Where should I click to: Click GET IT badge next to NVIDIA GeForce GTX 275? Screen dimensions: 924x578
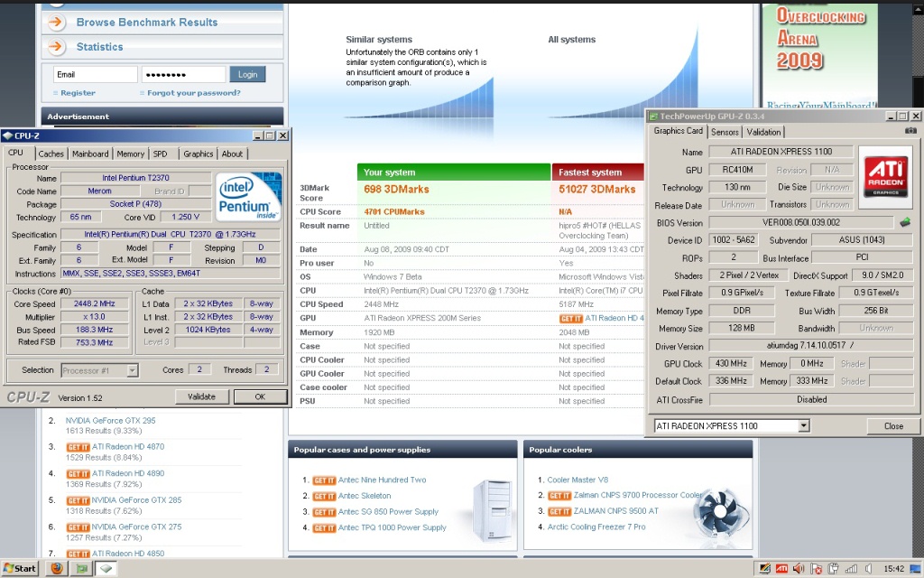pyautogui.click(x=78, y=527)
